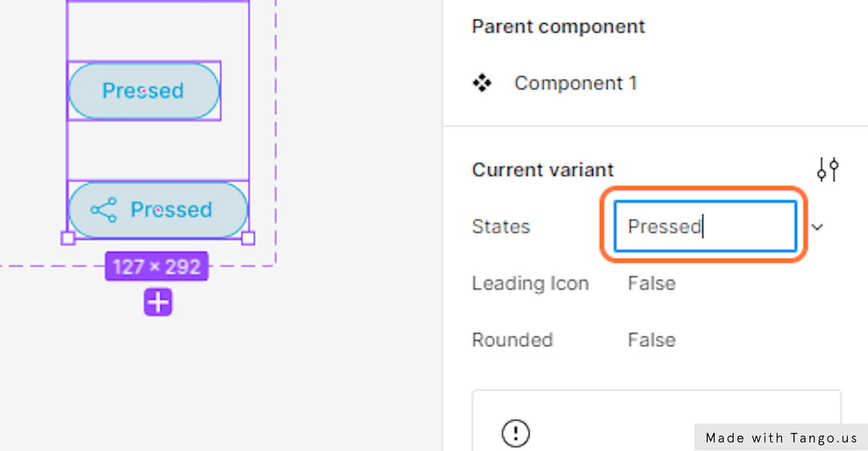
Task: Click the bottom-right square selection handle
Action: 248,238
